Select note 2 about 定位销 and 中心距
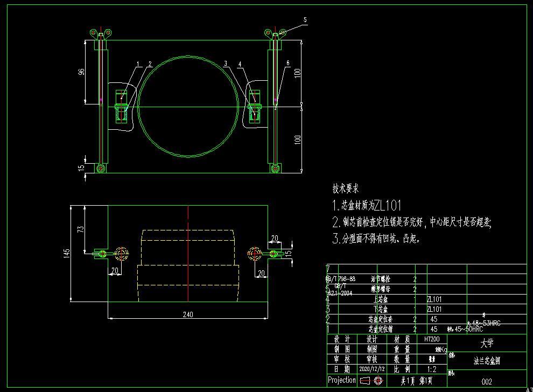The image size is (533, 392). point(412,222)
